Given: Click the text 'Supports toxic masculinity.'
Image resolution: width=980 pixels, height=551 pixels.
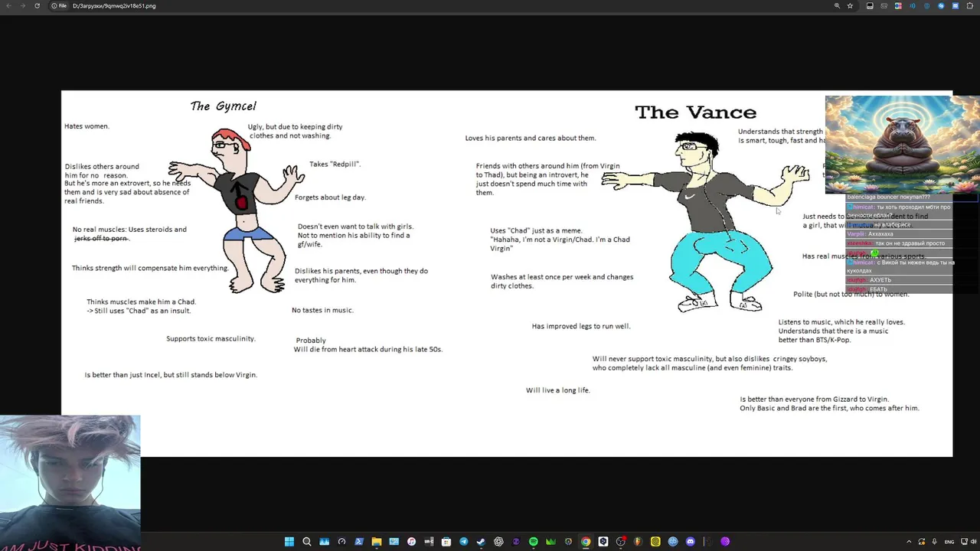Looking at the screenshot, I should point(211,338).
